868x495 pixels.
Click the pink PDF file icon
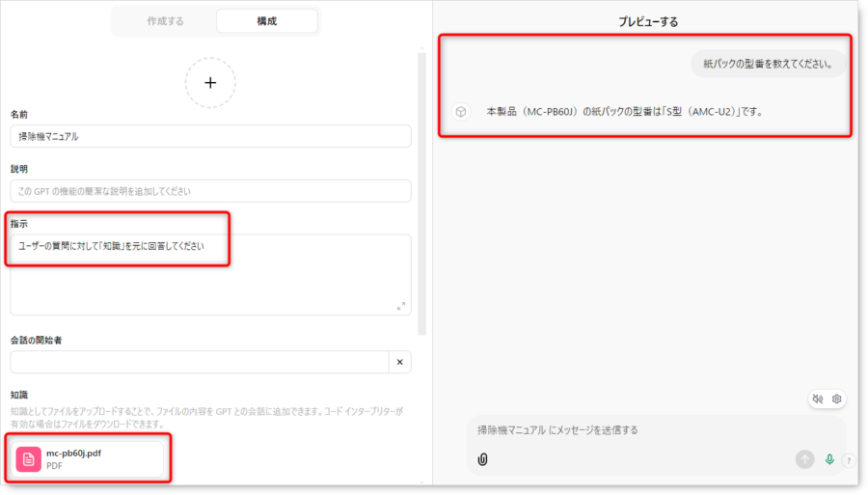point(29,459)
